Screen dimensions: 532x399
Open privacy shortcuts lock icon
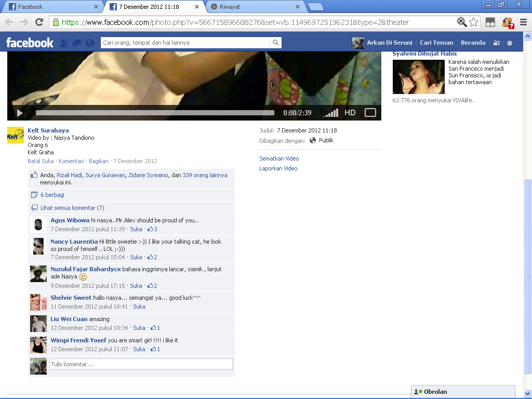(x=497, y=43)
